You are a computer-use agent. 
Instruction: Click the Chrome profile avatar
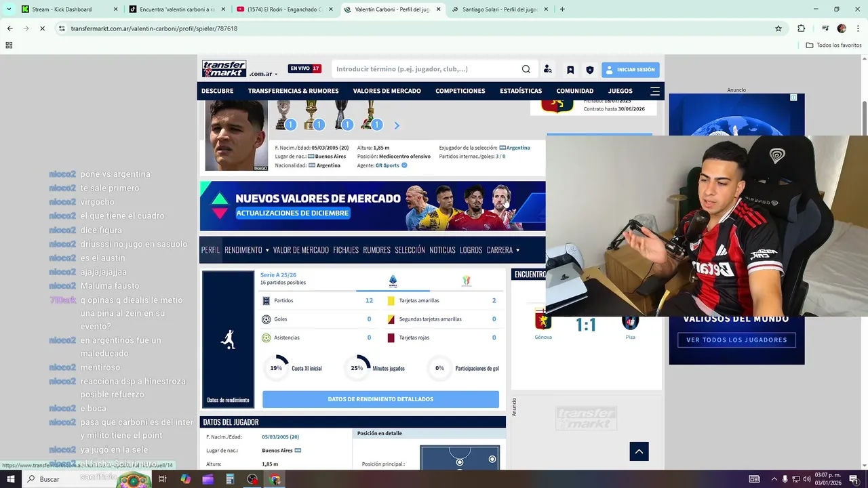pyautogui.click(x=842, y=28)
